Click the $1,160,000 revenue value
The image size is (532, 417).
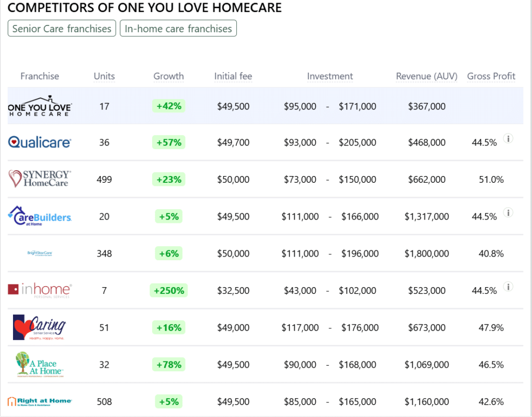427,402
